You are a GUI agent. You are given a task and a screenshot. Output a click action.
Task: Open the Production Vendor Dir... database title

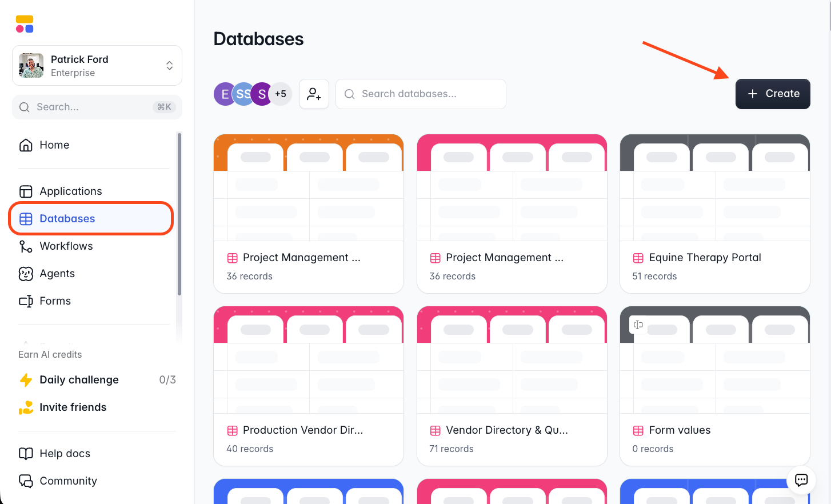(303, 430)
